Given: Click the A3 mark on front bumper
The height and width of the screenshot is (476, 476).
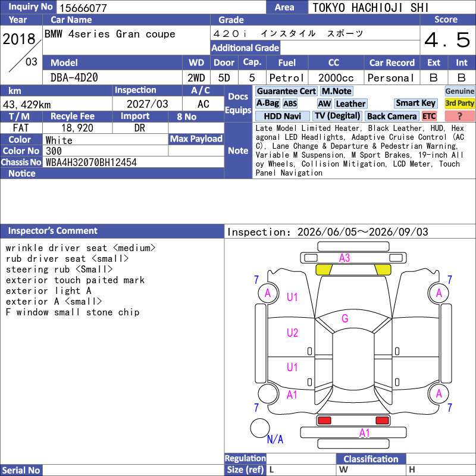Looking at the screenshot, I should pyautogui.click(x=345, y=258).
